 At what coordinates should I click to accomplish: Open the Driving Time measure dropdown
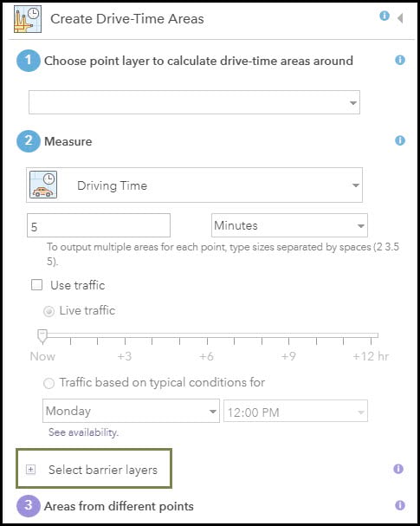tap(195, 185)
